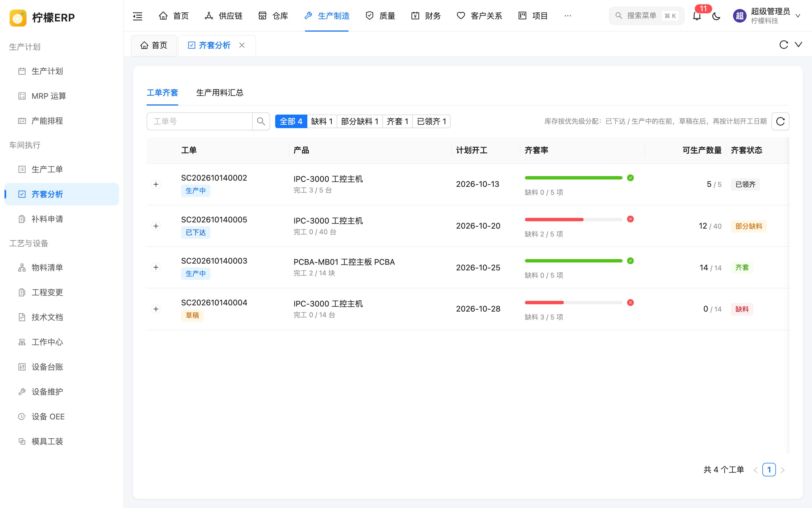Click the 工单号 search field

click(199, 121)
